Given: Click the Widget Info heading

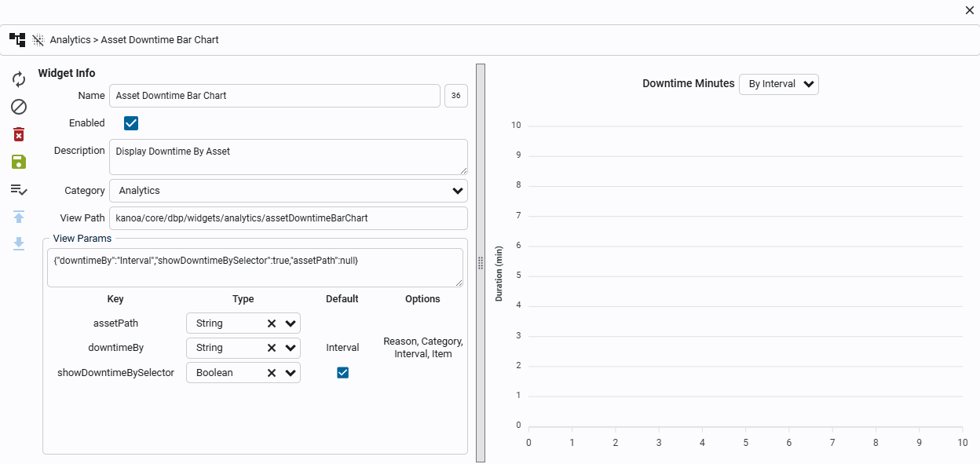Looking at the screenshot, I should [67, 73].
